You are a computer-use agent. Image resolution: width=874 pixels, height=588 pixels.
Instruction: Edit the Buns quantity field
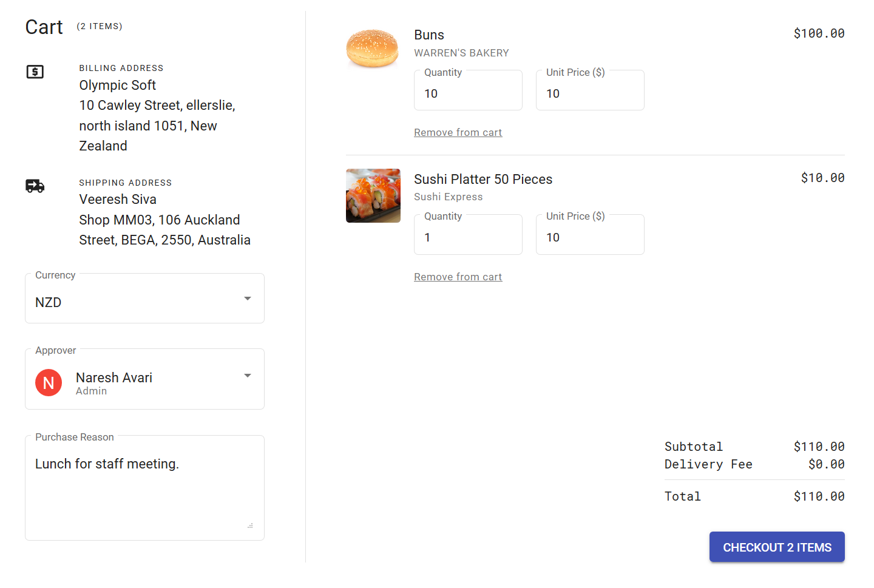[x=467, y=93]
